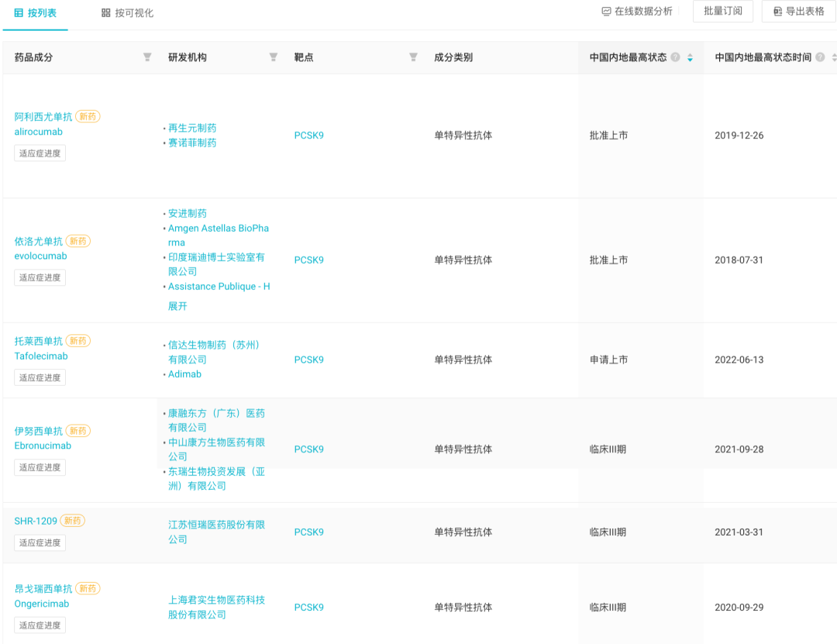
Task: Open 上海君实生物医药科技股份有限公司 link
Action: [x=216, y=608]
